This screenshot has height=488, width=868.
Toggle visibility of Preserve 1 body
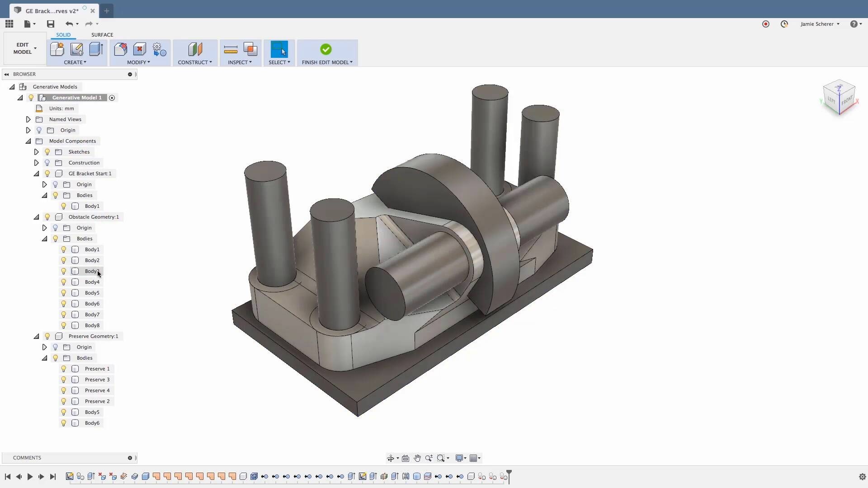63,369
